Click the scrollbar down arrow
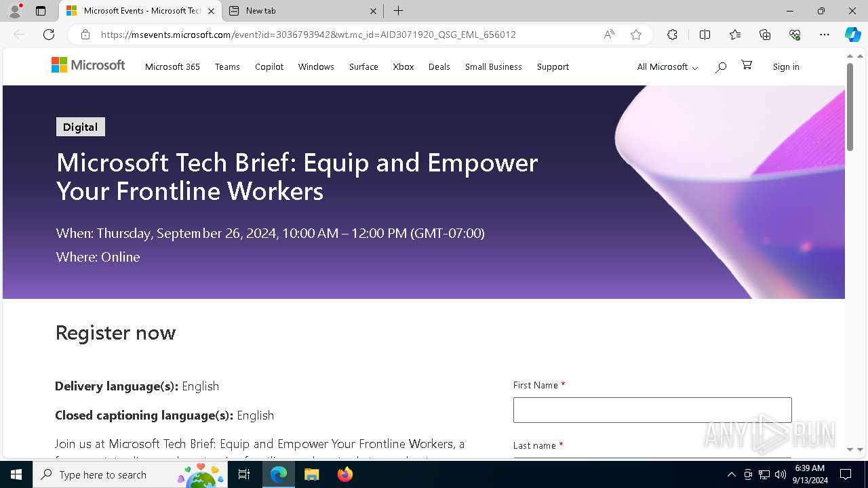Screen dimensions: 868x488 pos(850,449)
